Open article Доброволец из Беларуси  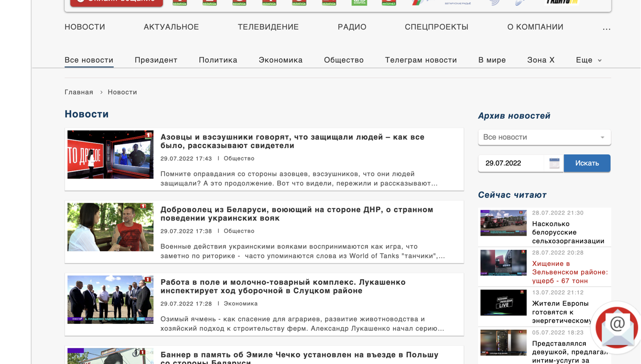[x=297, y=214]
